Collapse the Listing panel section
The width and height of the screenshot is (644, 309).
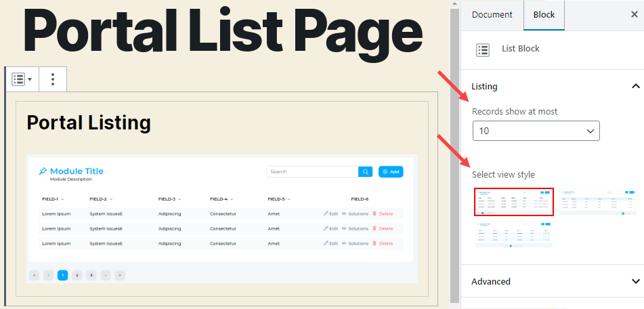635,86
